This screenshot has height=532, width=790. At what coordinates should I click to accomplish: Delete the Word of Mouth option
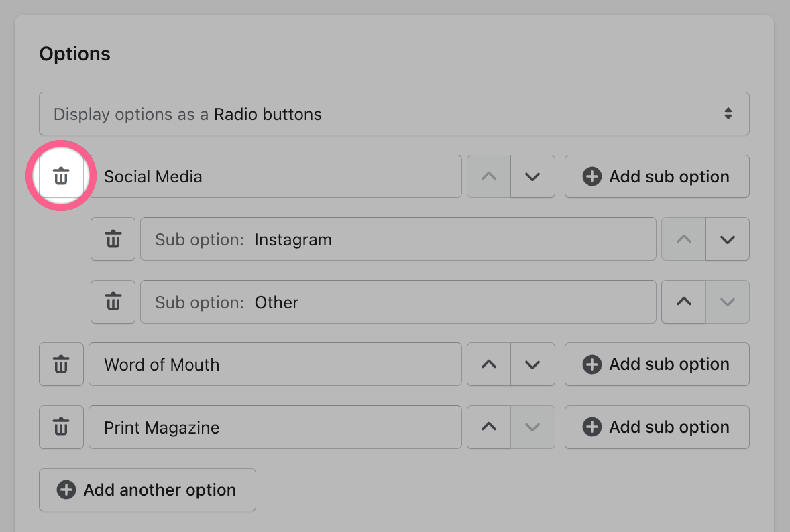coord(61,364)
